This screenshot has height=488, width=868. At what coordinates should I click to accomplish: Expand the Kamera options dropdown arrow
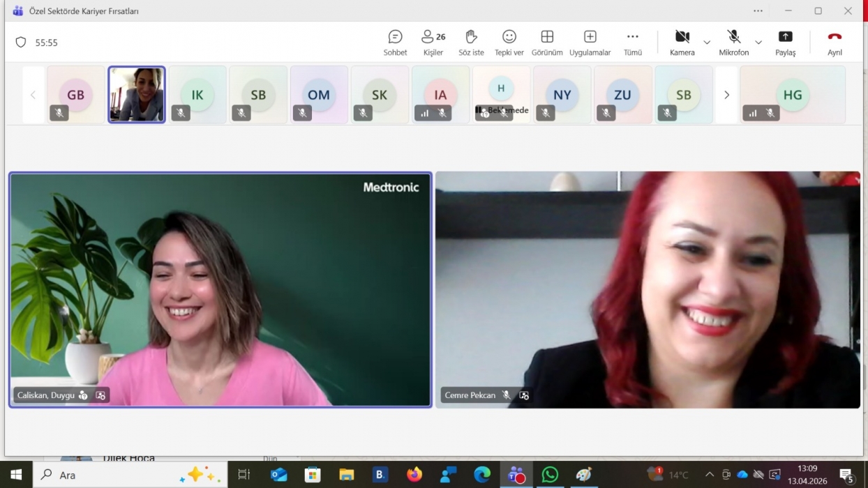[x=707, y=43]
